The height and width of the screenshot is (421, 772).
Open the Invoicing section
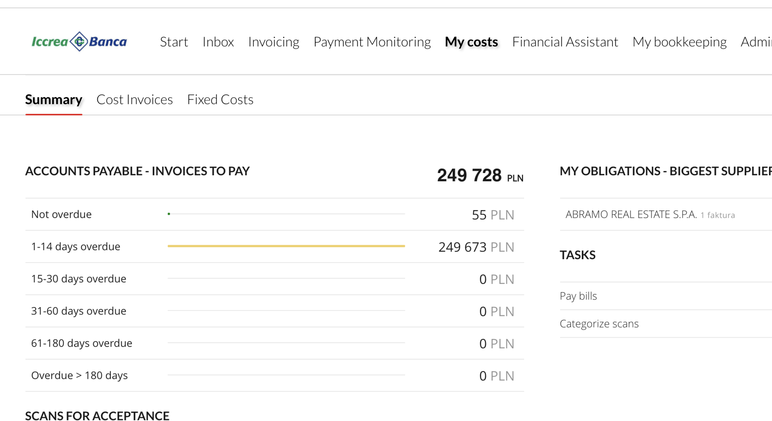pyautogui.click(x=273, y=42)
